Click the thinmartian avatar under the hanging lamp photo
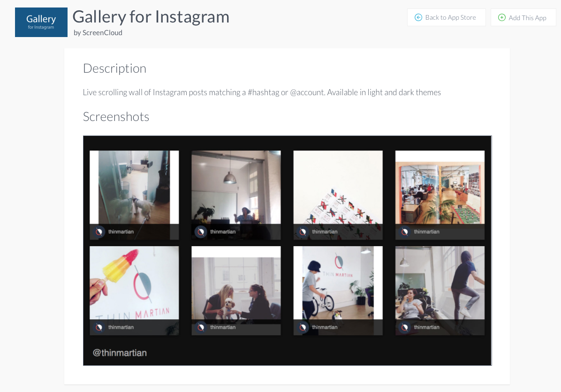 tap(201, 232)
